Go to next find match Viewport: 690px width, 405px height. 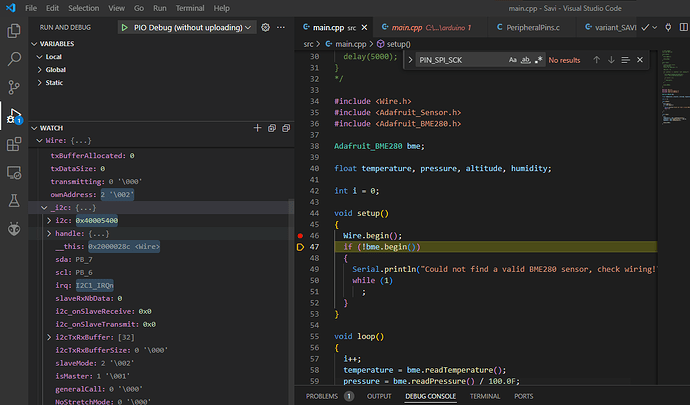pyautogui.click(x=611, y=60)
